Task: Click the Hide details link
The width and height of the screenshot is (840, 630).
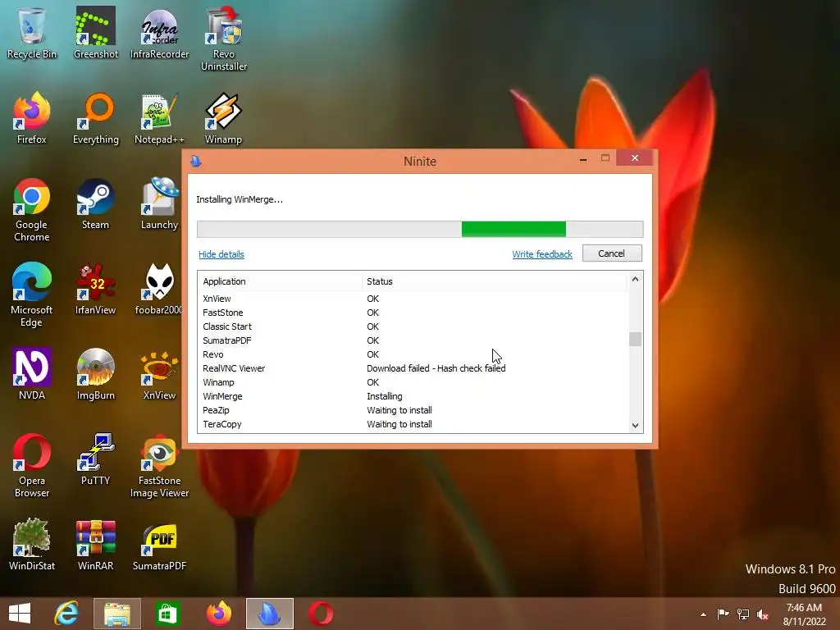Action: 221,254
